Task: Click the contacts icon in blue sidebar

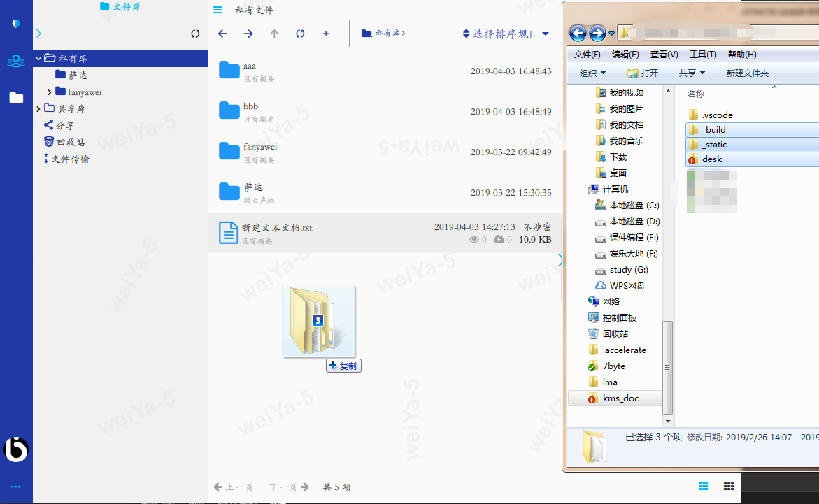Action: pyautogui.click(x=15, y=61)
